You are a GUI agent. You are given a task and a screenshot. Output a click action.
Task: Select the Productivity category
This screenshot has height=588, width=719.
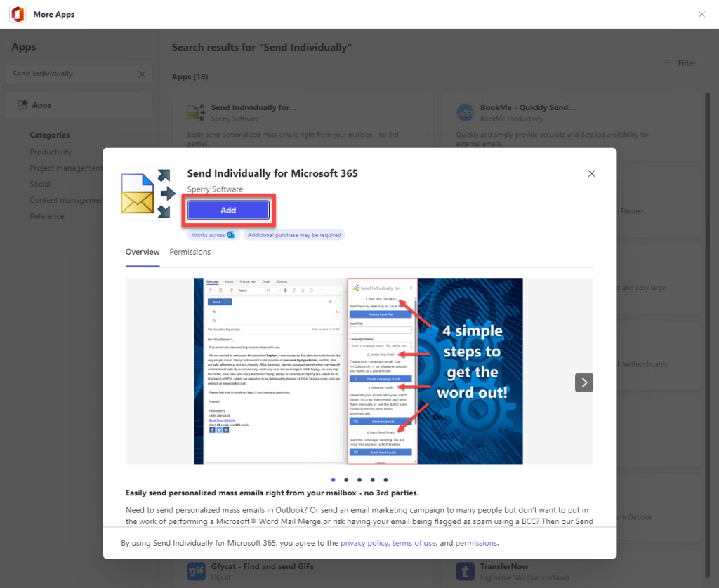click(51, 152)
